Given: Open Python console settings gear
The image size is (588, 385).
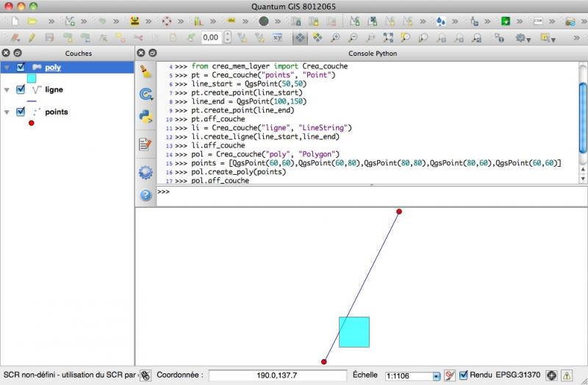Looking at the screenshot, I should point(146,172).
